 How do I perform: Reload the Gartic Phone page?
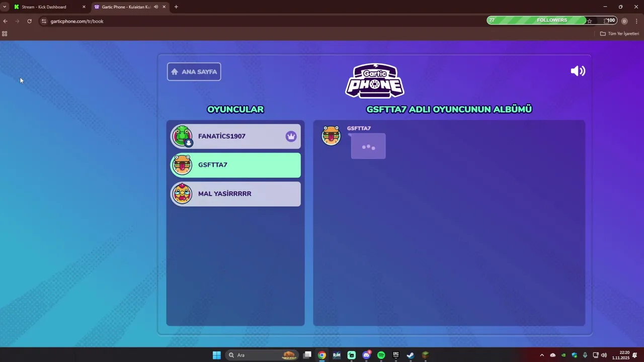coord(30,21)
